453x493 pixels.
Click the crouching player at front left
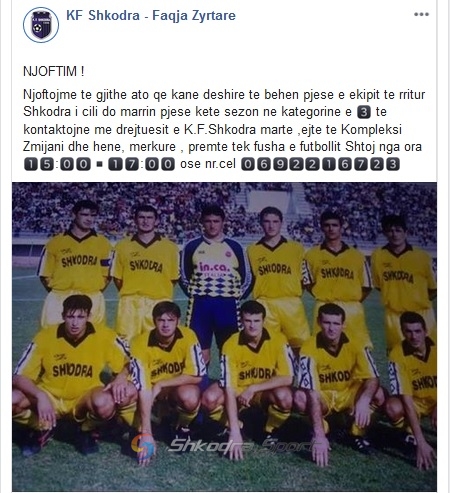coord(72,373)
